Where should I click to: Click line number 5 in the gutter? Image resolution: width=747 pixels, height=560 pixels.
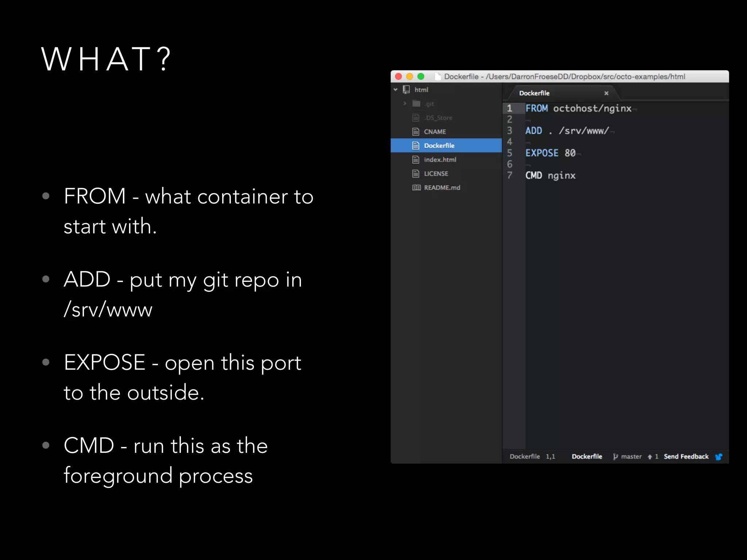pos(510,153)
